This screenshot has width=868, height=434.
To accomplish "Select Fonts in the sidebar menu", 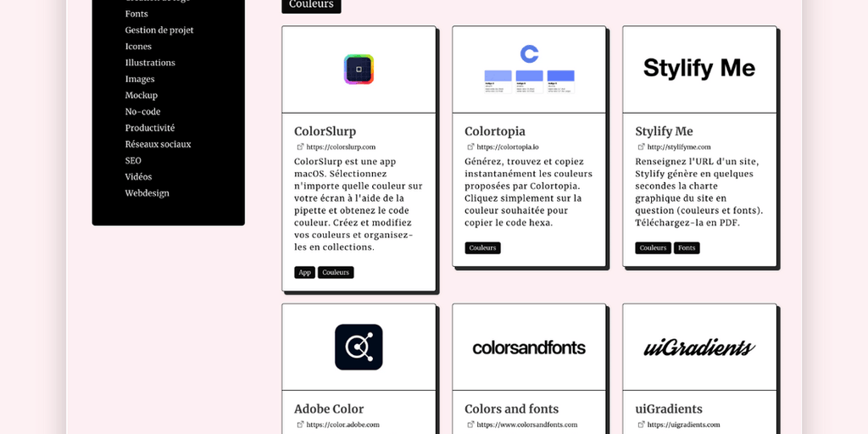I will (x=136, y=14).
